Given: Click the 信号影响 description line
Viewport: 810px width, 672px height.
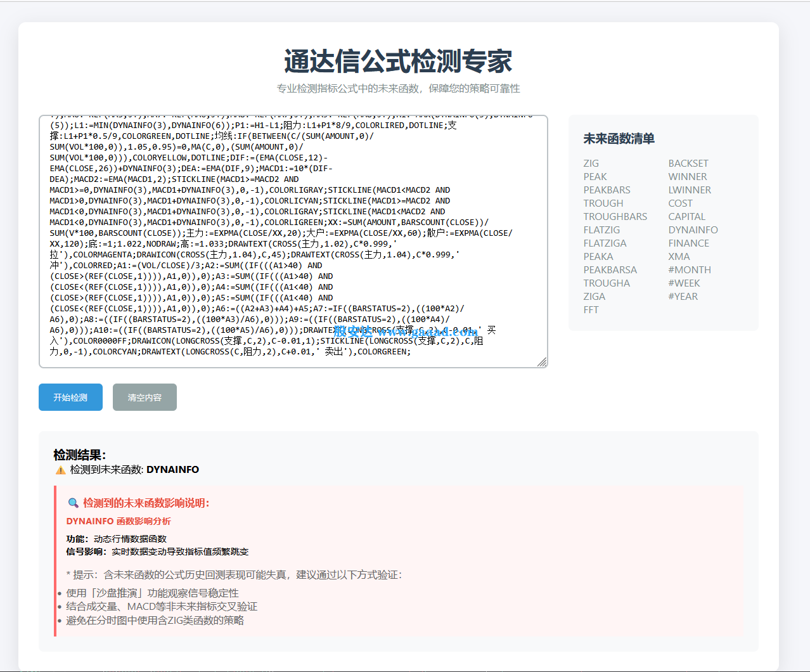Looking at the screenshot, I should pyautogui.click(x=158, y=552).
